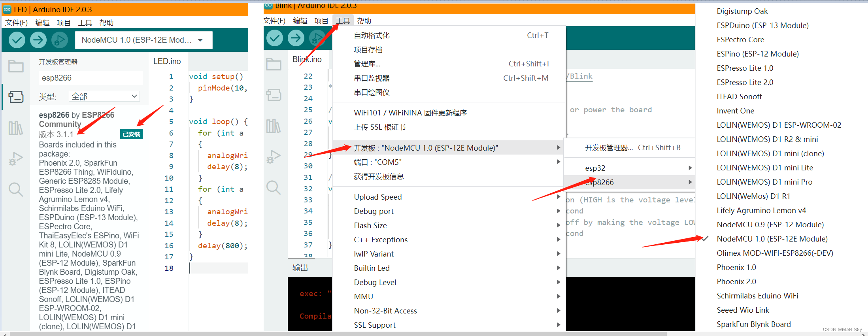Screen dimensions: 868x336
Task: Open Debug panel icon in LED window sidebar
Action: coord(16,159)
